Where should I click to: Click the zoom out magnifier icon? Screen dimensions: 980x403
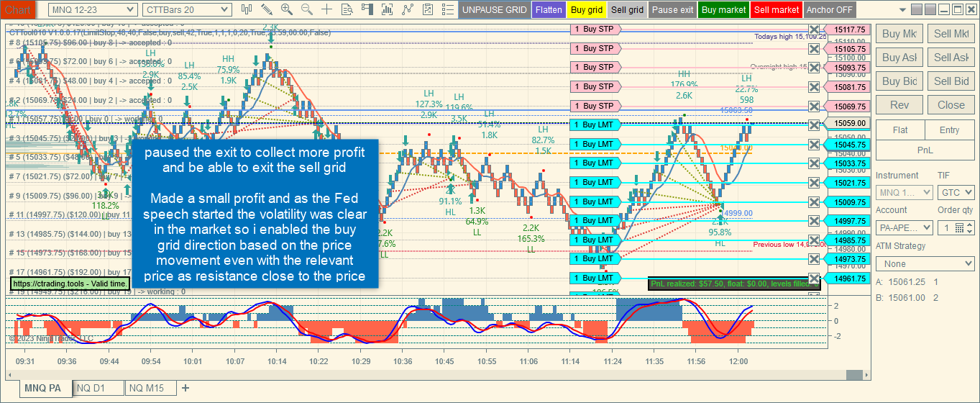coord(307,9)
